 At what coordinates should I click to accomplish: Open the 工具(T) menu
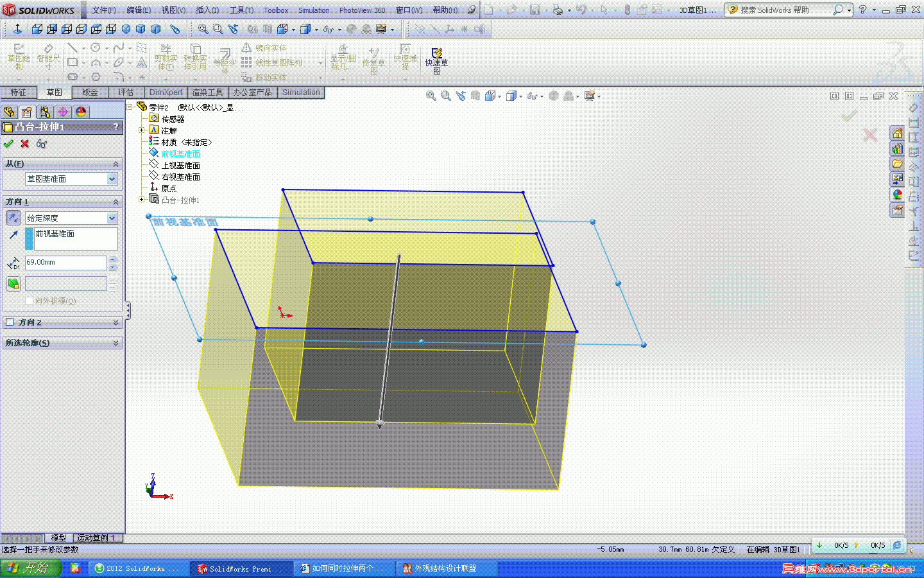pyautogui.click(x=241, y=10)
